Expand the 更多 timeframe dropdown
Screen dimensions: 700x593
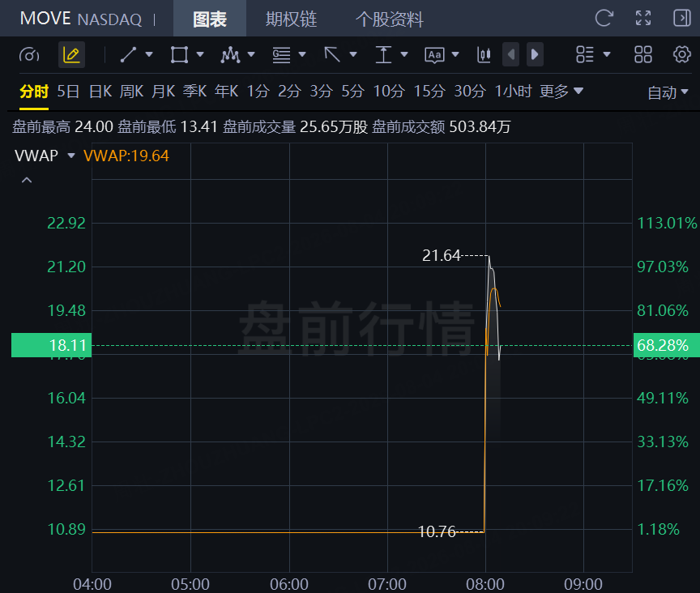coord(561,92)
